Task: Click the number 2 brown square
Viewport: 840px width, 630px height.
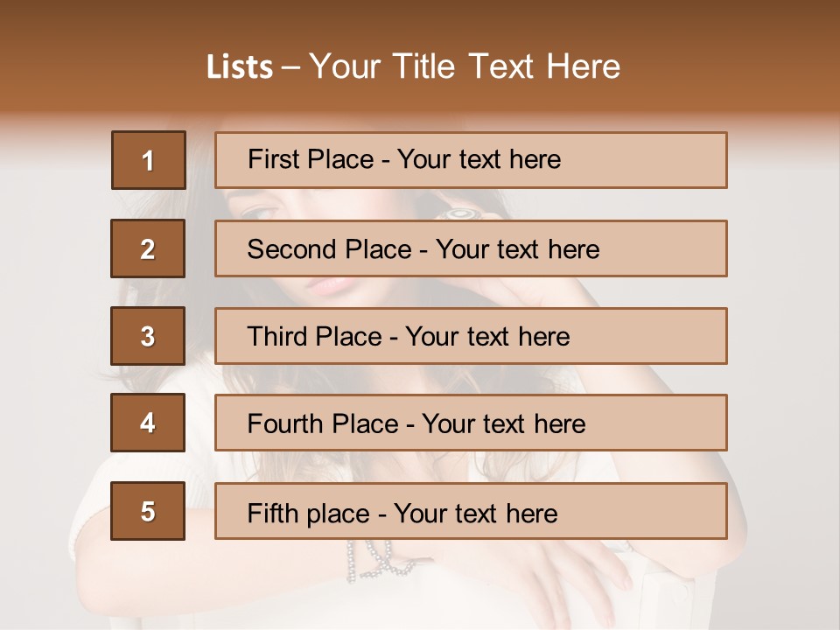Action: [x=148, y=248]
